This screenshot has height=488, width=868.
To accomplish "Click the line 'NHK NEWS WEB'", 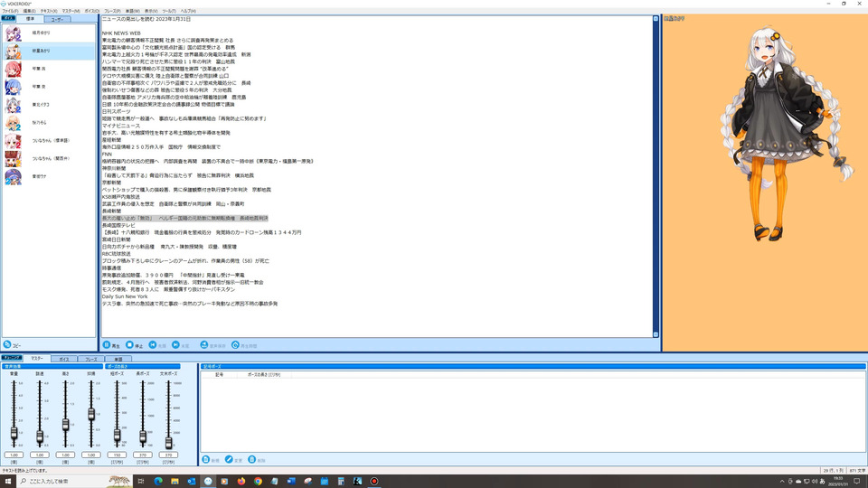I will point(121,33).
